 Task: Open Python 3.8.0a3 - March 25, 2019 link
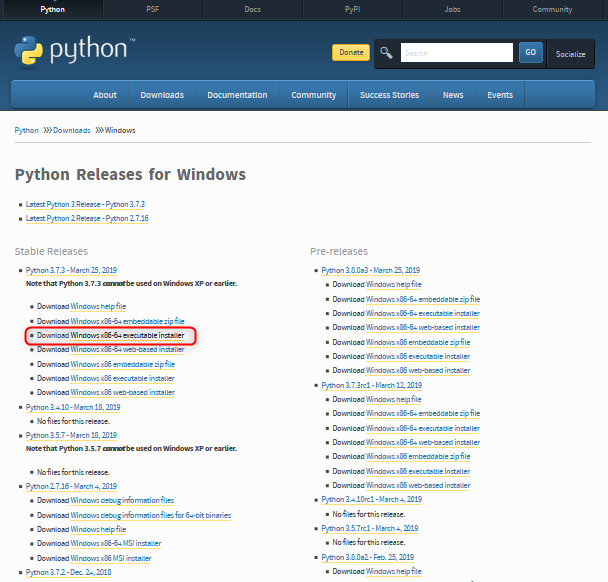click(371, 270)
